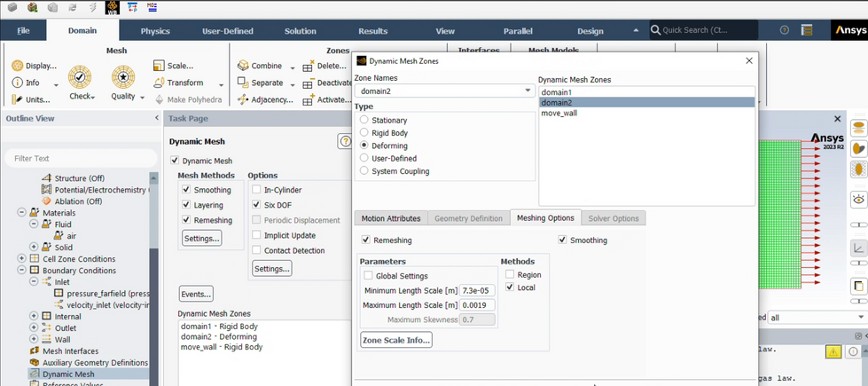This screenshot has height=386, width=868.
Task: Open the Info dropdown arrow
Action: click(x=56, y=84)
